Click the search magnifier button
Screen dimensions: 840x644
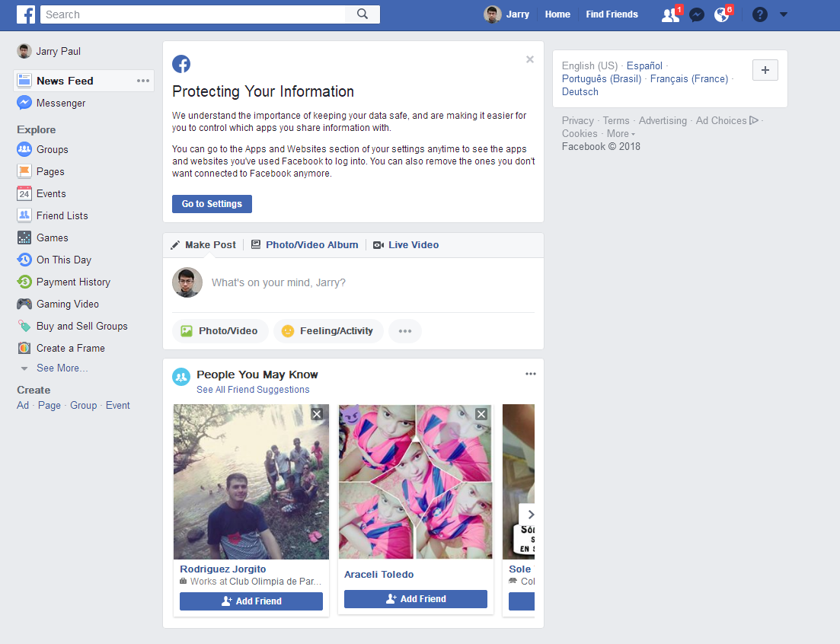[x=363, y=14]
